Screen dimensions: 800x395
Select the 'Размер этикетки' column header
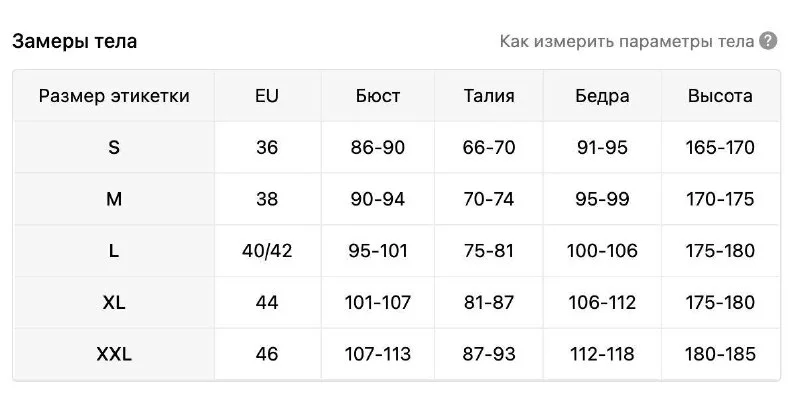114,96
